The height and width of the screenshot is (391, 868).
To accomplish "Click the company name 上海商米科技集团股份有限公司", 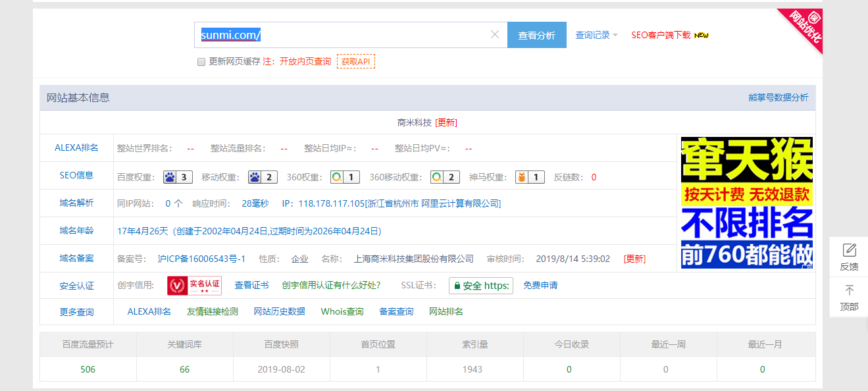I will click(x=414, y=259).
